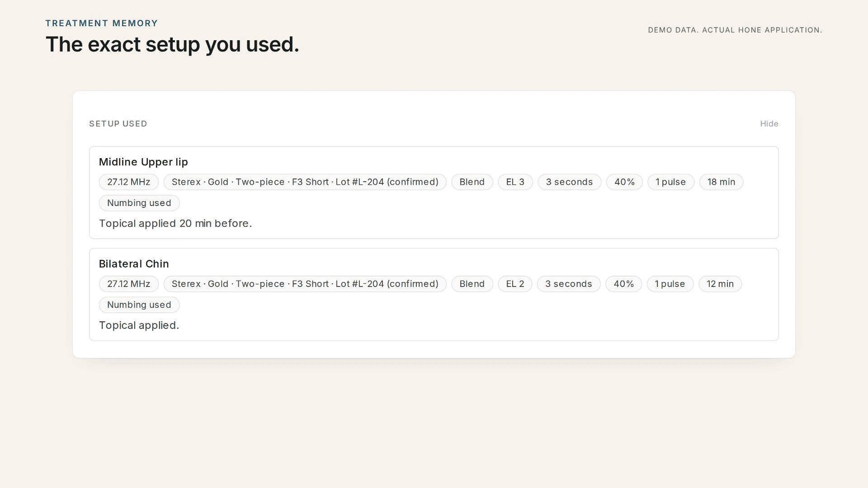Click the 40% intensity chip for Chin

coord(624,284)
